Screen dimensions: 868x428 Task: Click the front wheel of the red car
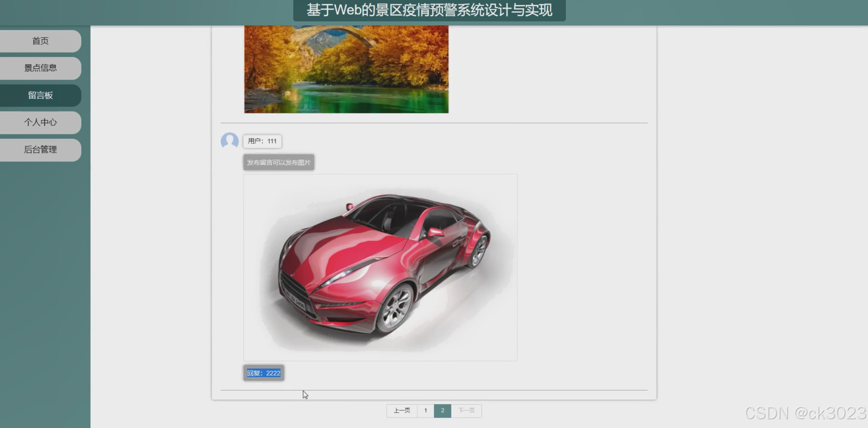tap(397, 308)
